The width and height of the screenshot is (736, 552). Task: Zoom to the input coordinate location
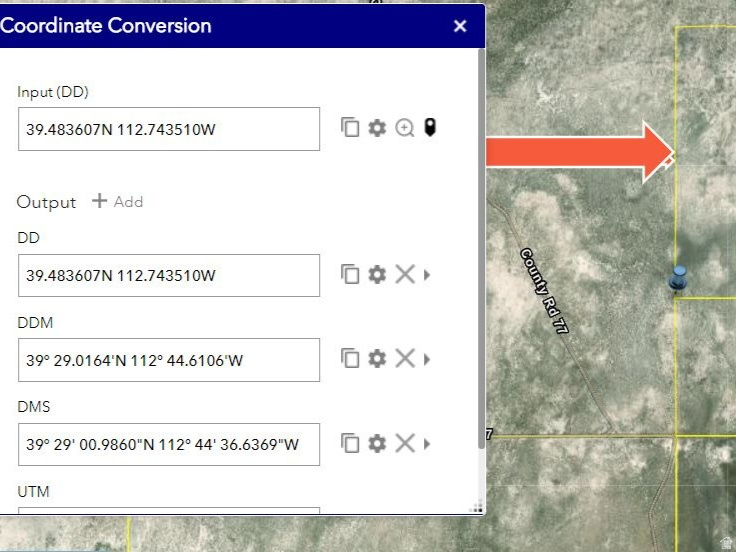pyautogui.click(x=404, y=128)
